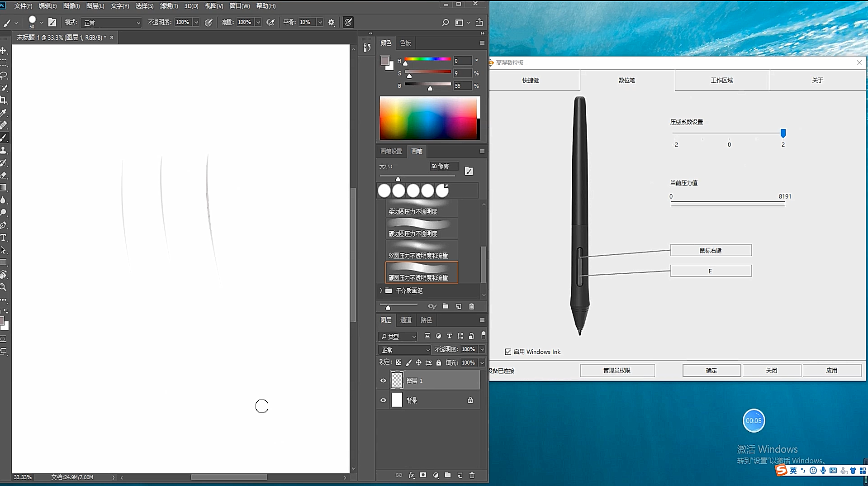Toggle 启用 Windows Ink checkbox

pos(508,352)
